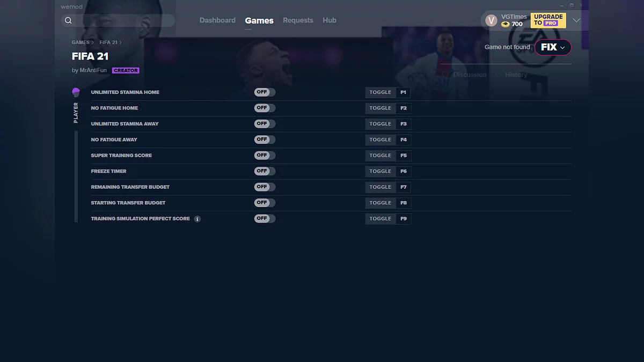Toggle No Fatigue Home switch
The height and width of the screenshot is (362, 644).
[x=265, y=108]
